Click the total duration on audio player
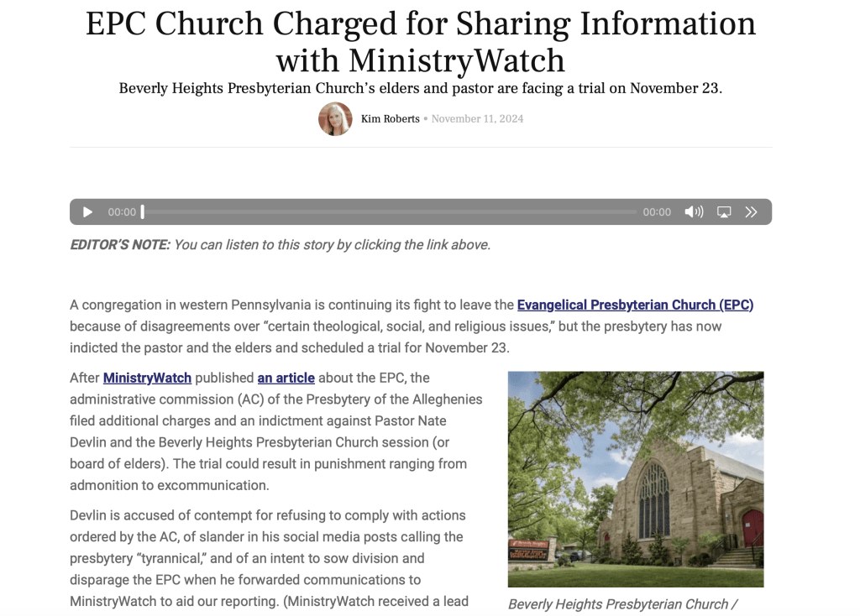The image size is (860, 616). pos(657,212)
